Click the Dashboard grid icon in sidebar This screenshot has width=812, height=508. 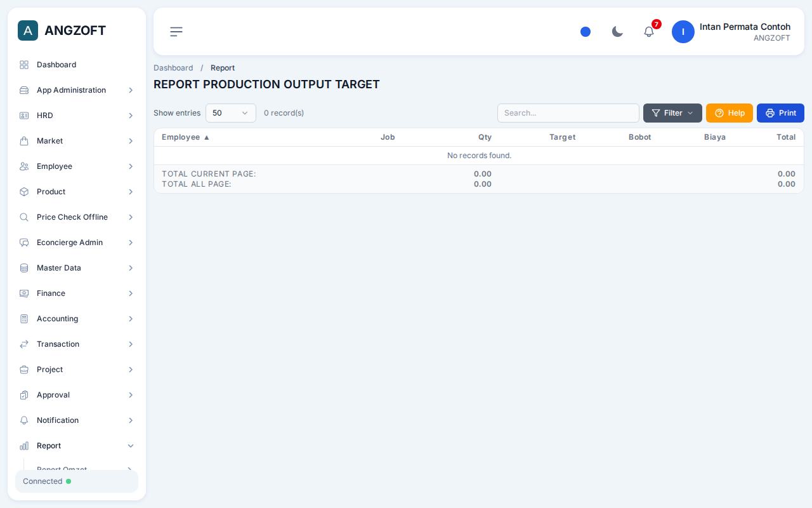click(x=24, y=65)
